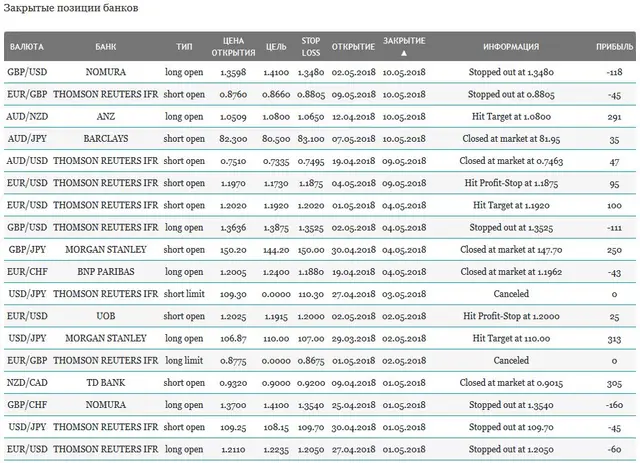The image size is (640, 463).
Task: Click the AUD/NZD currency pair
Action: 27,117
